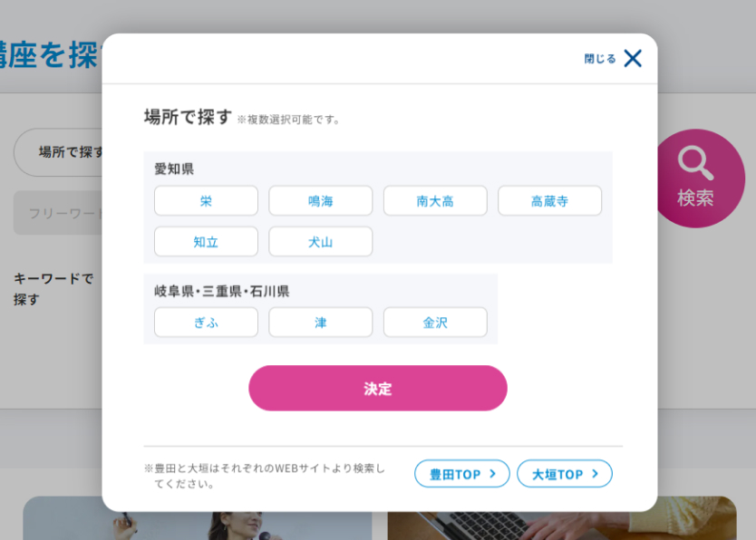Close the location search dialog
The width and height of the screenshot is (756, 540).
point(632,59)
